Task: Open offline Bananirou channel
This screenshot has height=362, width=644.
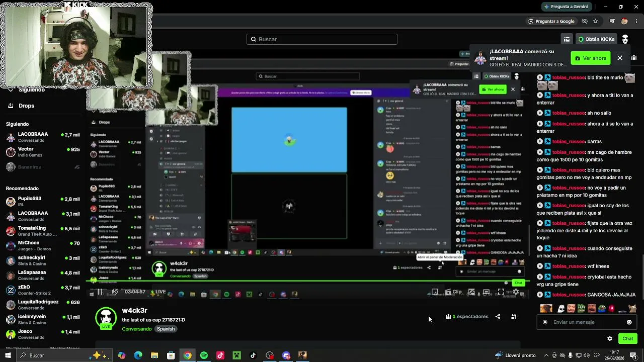Action: pos(43,167)
